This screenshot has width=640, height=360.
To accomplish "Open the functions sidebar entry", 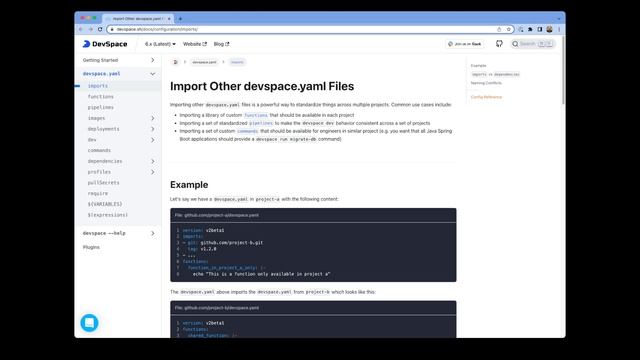I will [x=101, y=97].
